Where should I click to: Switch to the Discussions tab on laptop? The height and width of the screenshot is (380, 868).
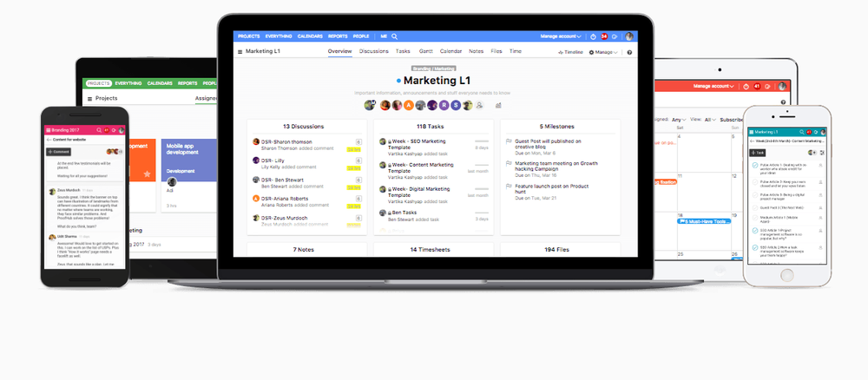tap(373, 51)
